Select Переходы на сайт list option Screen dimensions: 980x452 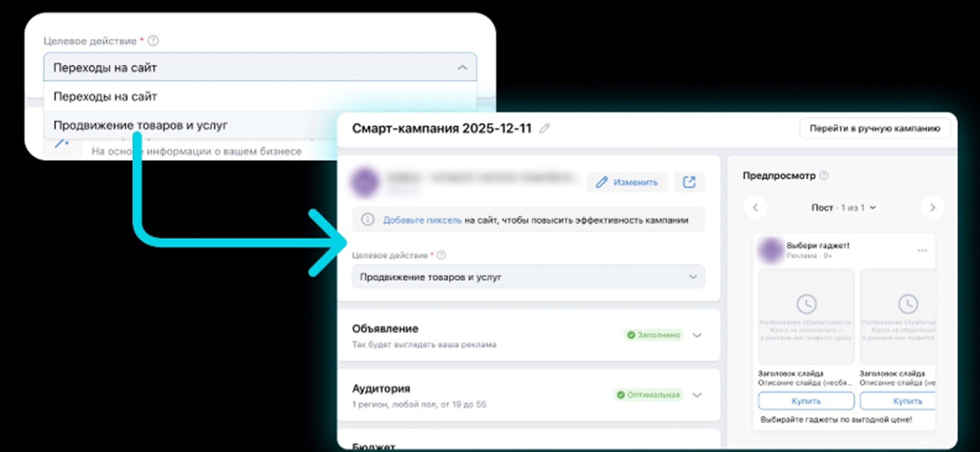click(x=106, y=97)
